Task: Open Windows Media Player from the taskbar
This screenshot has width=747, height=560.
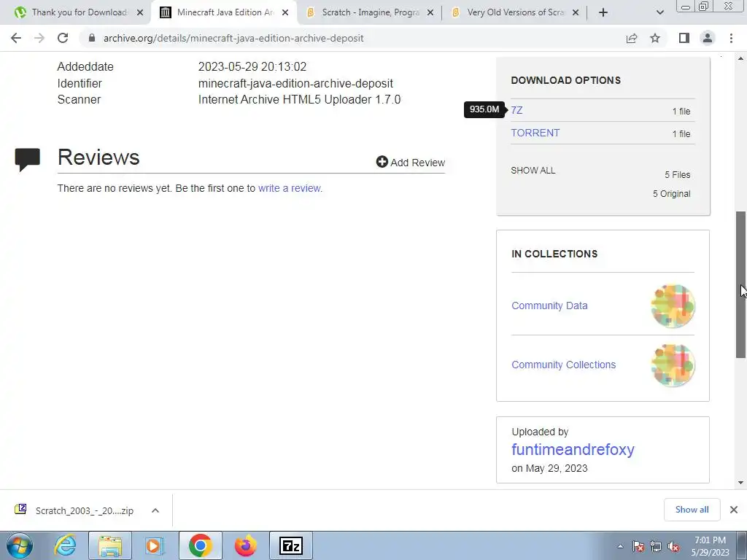Action: click(155, 545)
